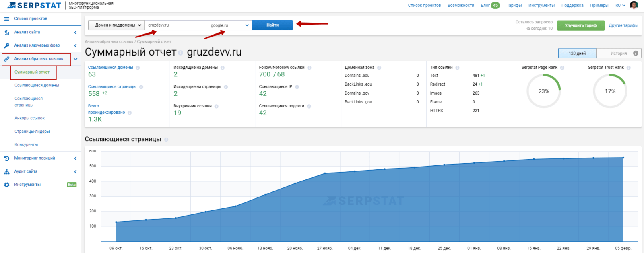Open Список проектов in the top navigation
Viewport: 644px width, 253px height.
pyautogui.click(x=424, y=5)
